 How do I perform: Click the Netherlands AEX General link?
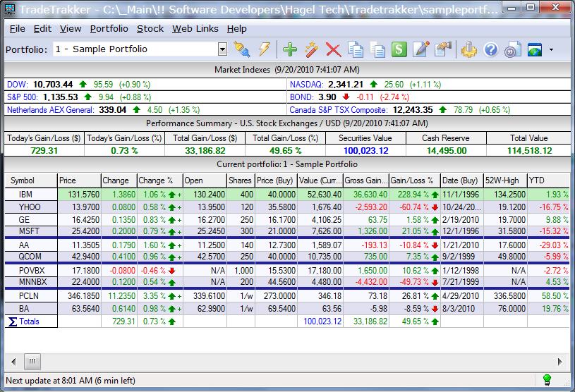click(x=50, y=110)
